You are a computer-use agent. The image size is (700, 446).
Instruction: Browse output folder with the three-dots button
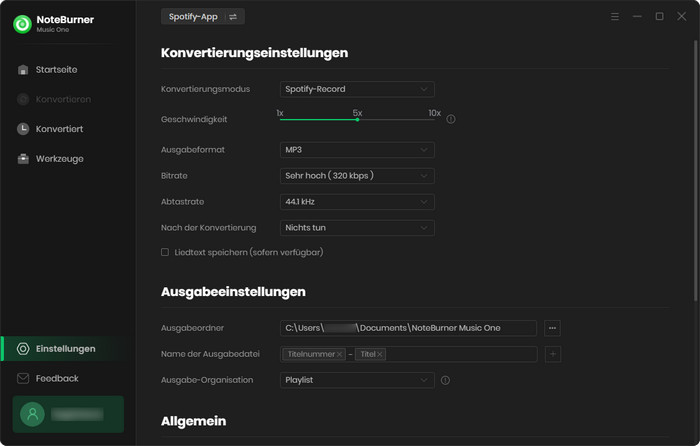552,328
